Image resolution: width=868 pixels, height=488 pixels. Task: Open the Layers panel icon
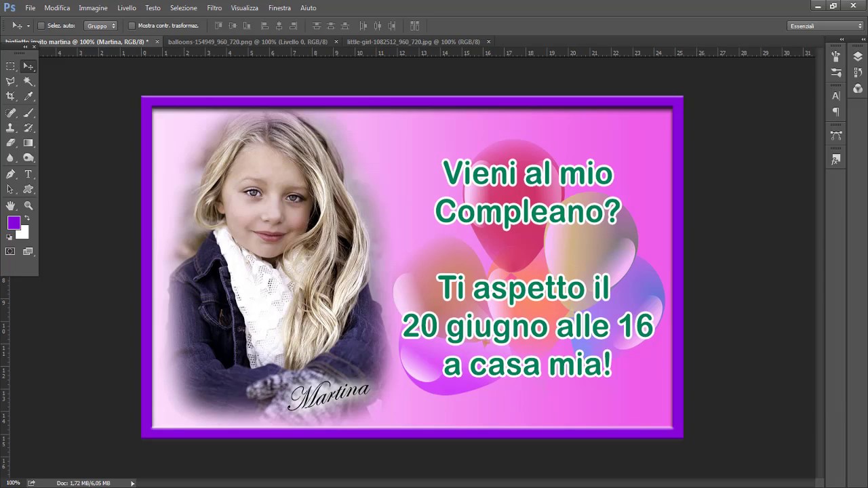pyautogui.click(x=858, y=56)
